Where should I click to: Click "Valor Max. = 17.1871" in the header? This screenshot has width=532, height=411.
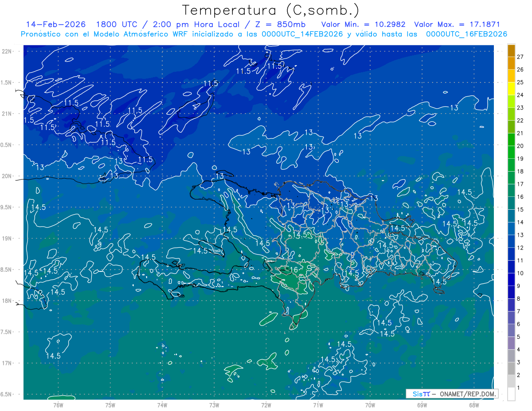pyautogui.click(x=457, y=24)
